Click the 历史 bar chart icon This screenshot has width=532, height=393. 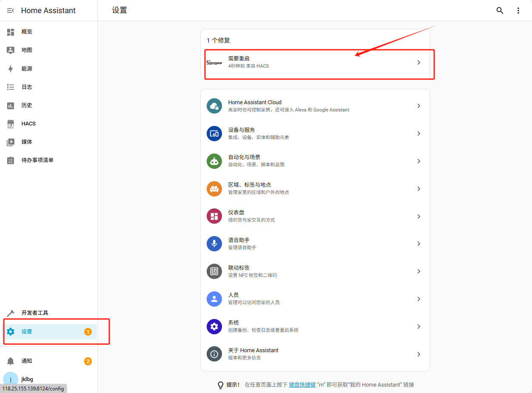(x=11, y=105)
